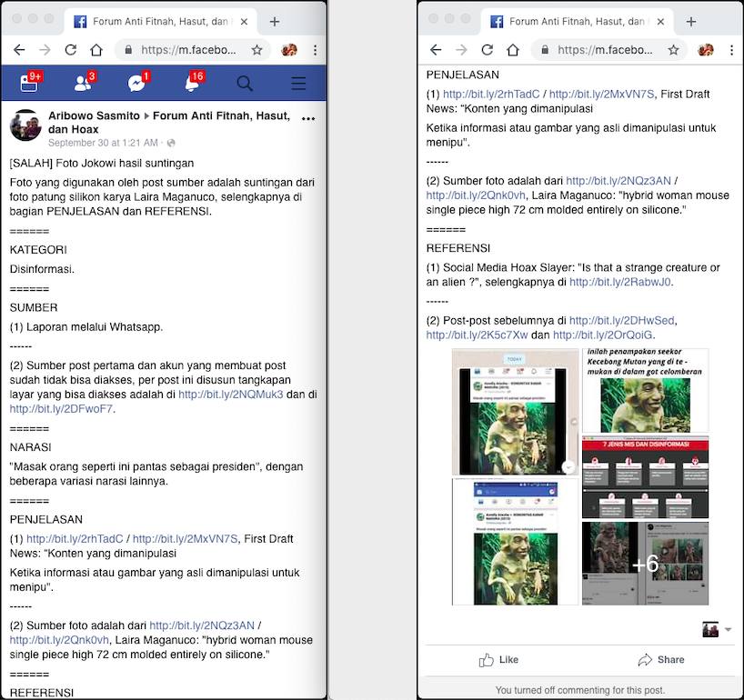Open Chrome menu in right window
The width and height of the screenshot is (744, 700).
[731, 50]
